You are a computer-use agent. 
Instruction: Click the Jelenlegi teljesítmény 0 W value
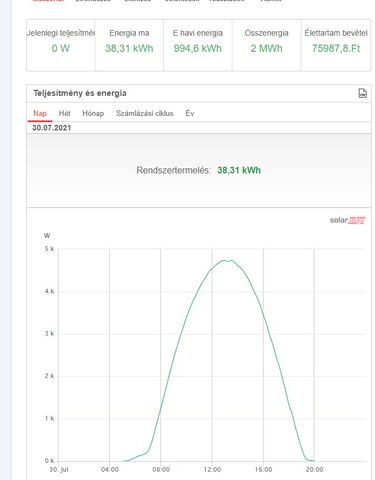coord(61,48)
